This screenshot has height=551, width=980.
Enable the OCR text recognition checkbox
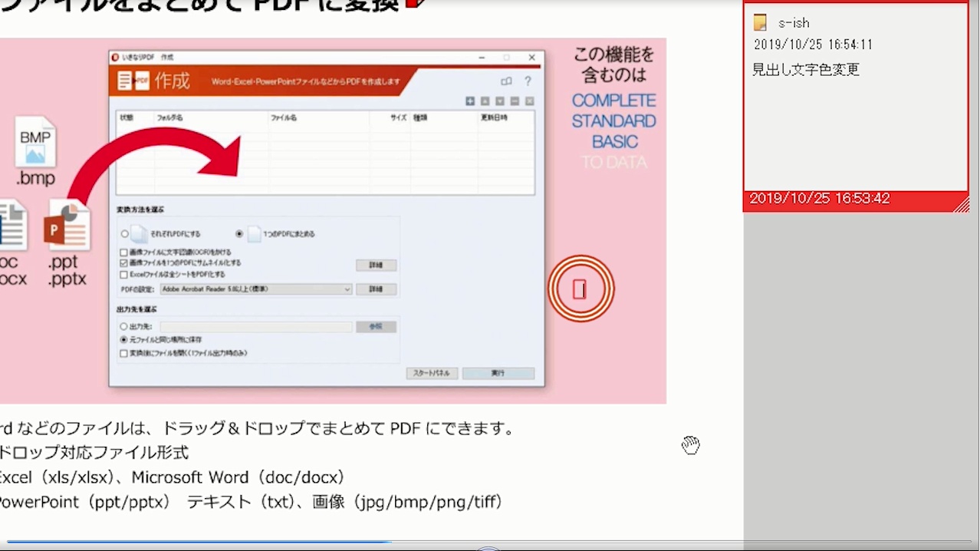(123, 252)
